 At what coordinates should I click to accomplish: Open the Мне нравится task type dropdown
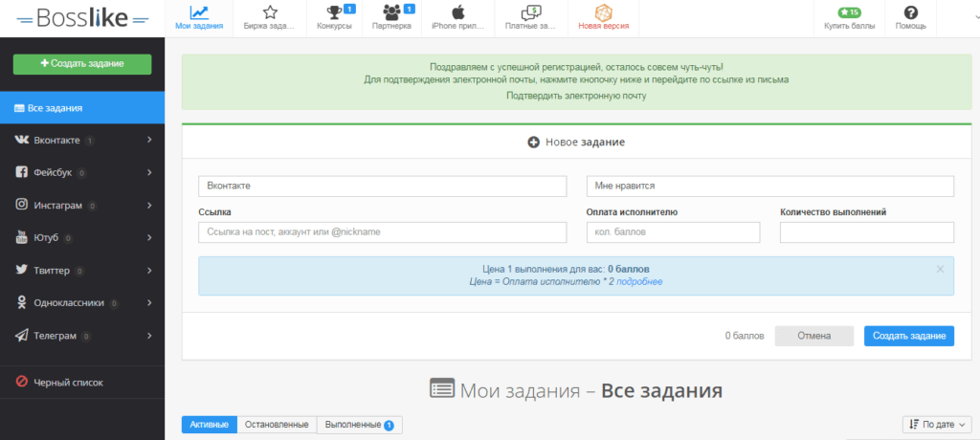click(x=770, y=187)
